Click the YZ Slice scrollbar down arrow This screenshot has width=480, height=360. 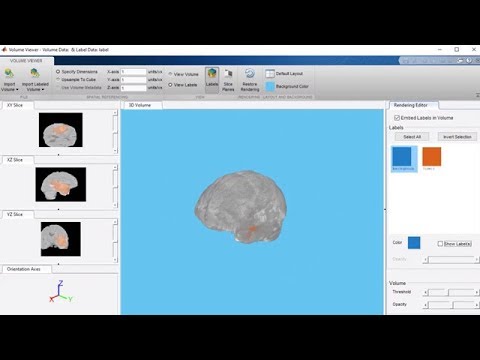pyautogui.click(x=115, y=260)
